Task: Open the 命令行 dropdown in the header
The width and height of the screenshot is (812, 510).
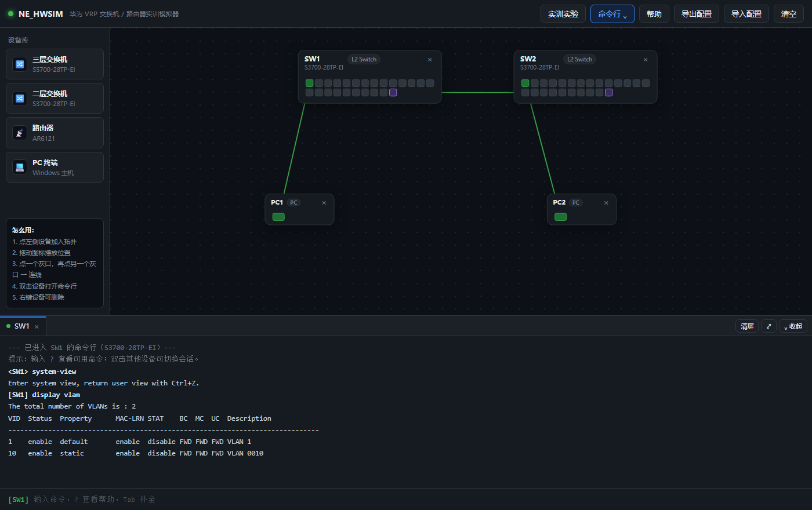Action: pos(612,14)
